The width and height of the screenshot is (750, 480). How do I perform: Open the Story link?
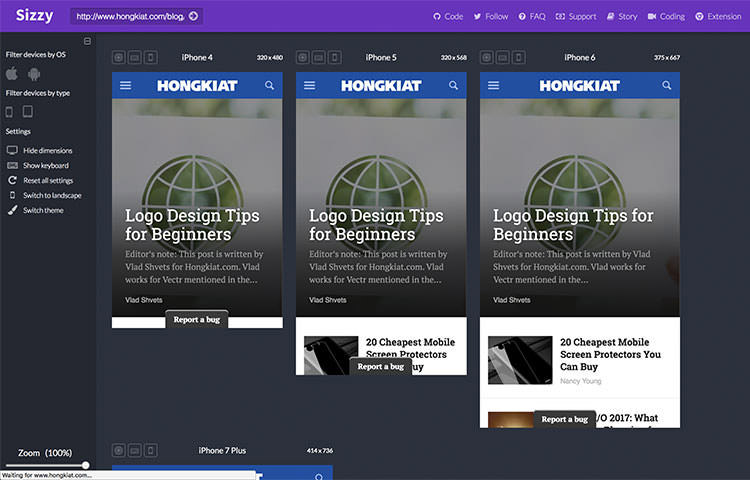[x=622, y=17]
